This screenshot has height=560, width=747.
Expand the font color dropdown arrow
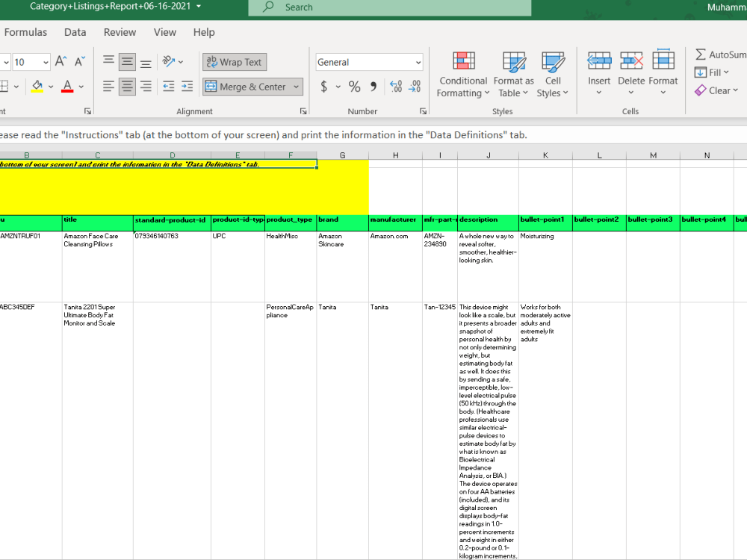(81, 87)
